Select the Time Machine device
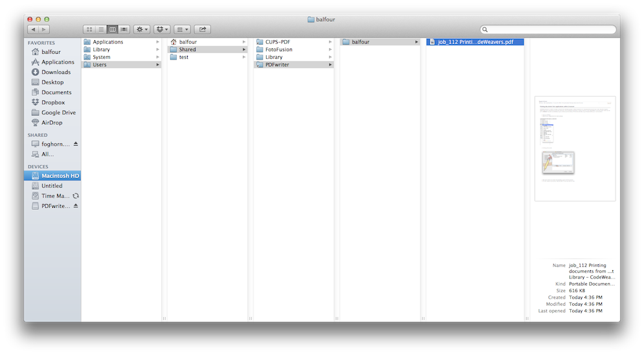644x355 pixels. (x=55, y=196)
